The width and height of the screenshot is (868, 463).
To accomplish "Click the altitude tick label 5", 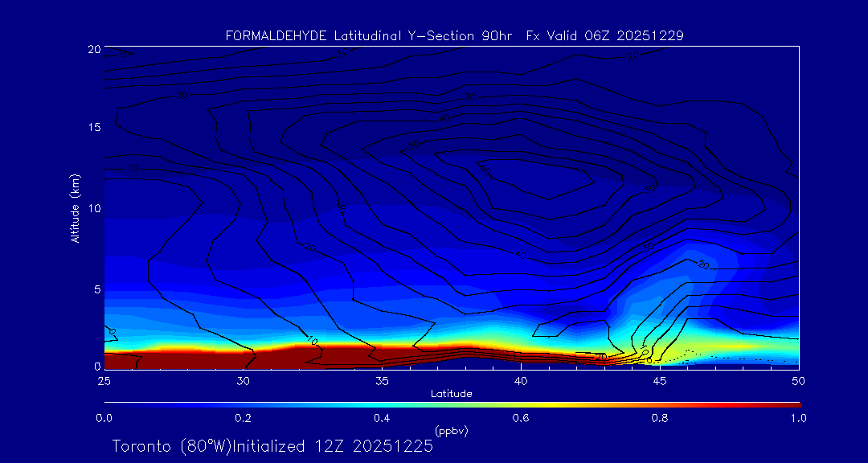I will click(x=97, y=289).
